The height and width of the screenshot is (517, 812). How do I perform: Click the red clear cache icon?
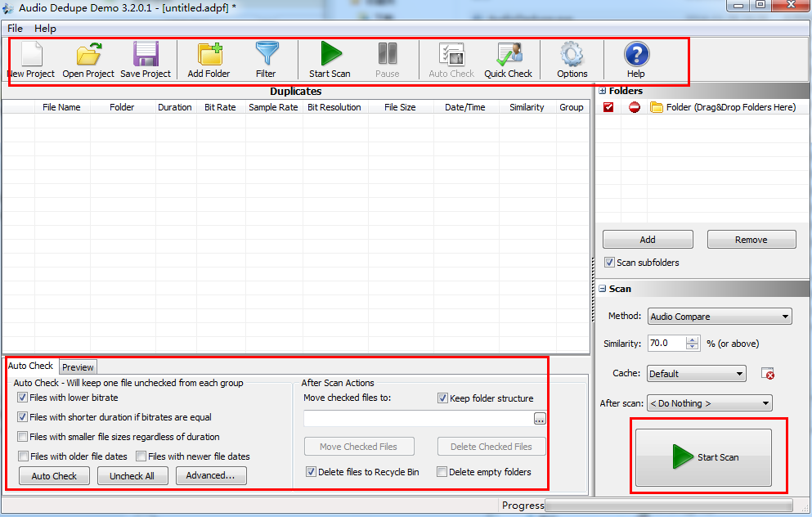(768, 374)
